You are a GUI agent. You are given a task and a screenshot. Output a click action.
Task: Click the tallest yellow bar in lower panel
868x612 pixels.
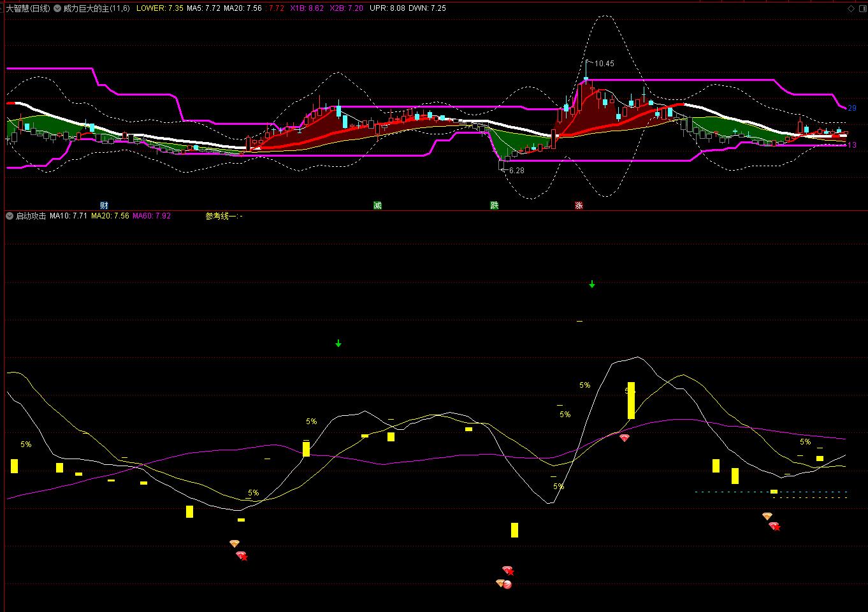[631, 401]
